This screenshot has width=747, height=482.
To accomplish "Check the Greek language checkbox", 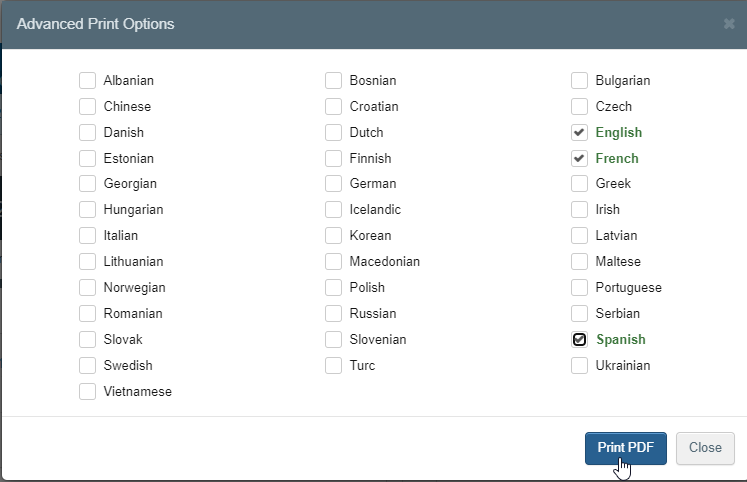I will (x=579, y=183).
